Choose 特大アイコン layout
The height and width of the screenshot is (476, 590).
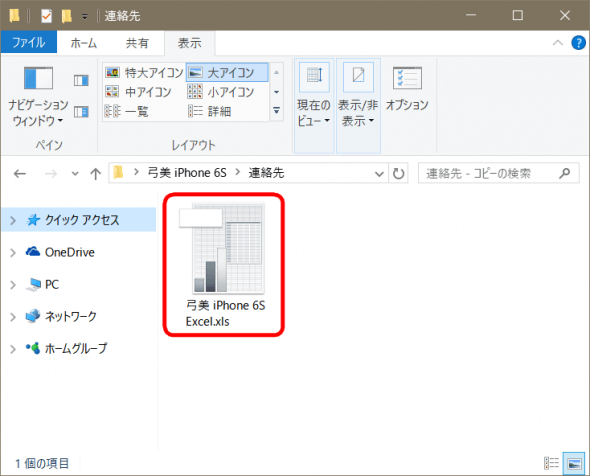pos(144,72)
